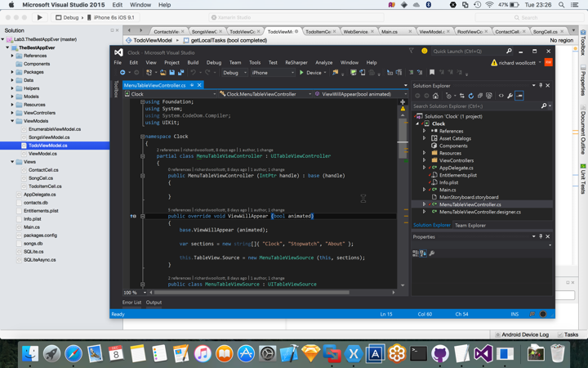The width and height of the screenshot is (588, 368).
Task: Open Android Device Log pad in Xamarin
Action: tap(522, 334)
